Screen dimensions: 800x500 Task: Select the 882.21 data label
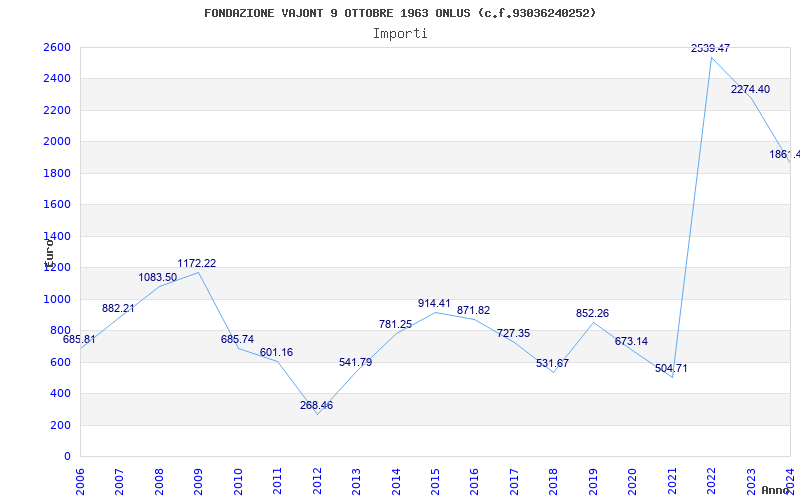tap(118, 308)
